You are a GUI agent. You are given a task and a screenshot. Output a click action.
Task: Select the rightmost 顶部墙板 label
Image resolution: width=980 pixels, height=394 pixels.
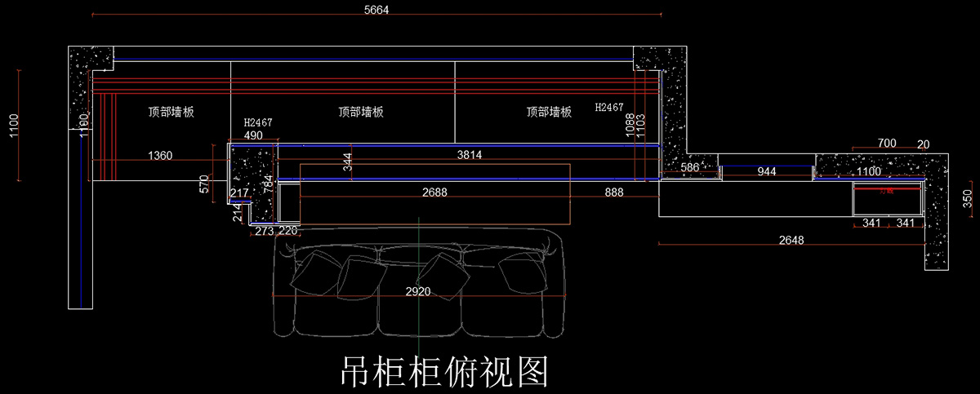click(549, 112)
